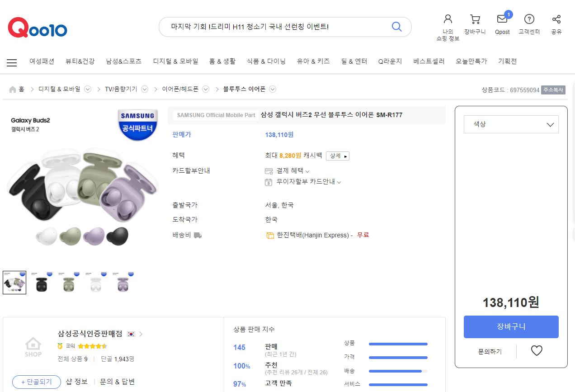
Task: Click the shop rating stars
Action: pyautogui.click(x=92, y=346)
